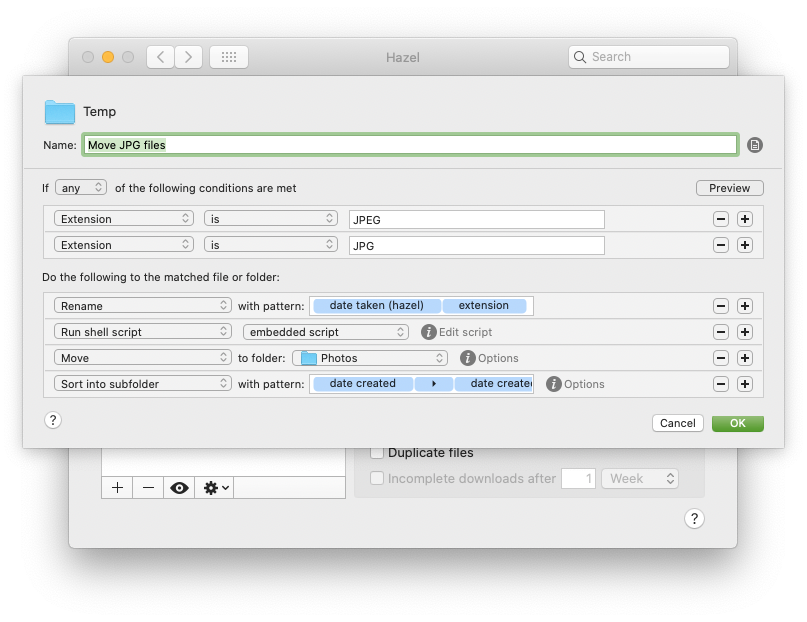Enable Duplicate files checkbox
This screenshot has width=807, height=622.
click(377, 453)
